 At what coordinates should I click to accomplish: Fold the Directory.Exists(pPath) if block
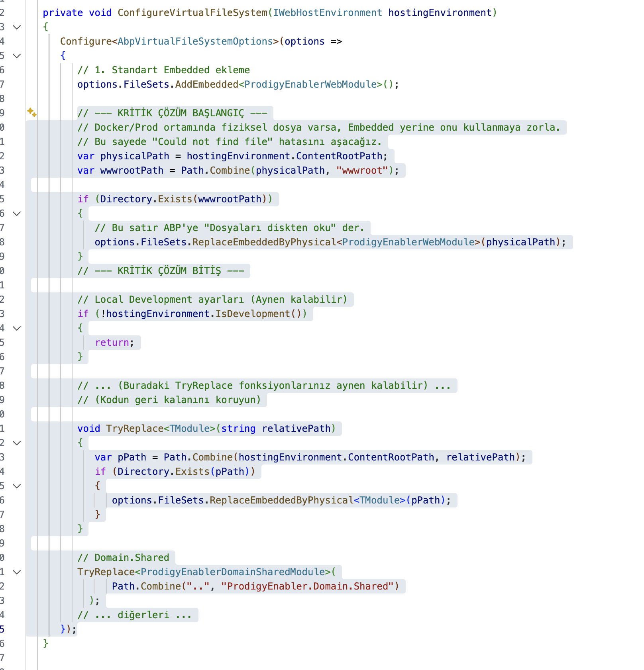coord(17,486)
